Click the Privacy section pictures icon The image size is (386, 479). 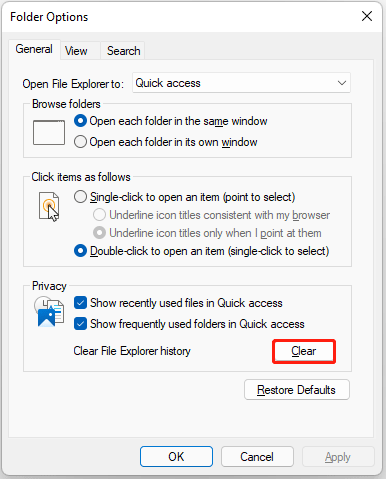pos(49,312)
